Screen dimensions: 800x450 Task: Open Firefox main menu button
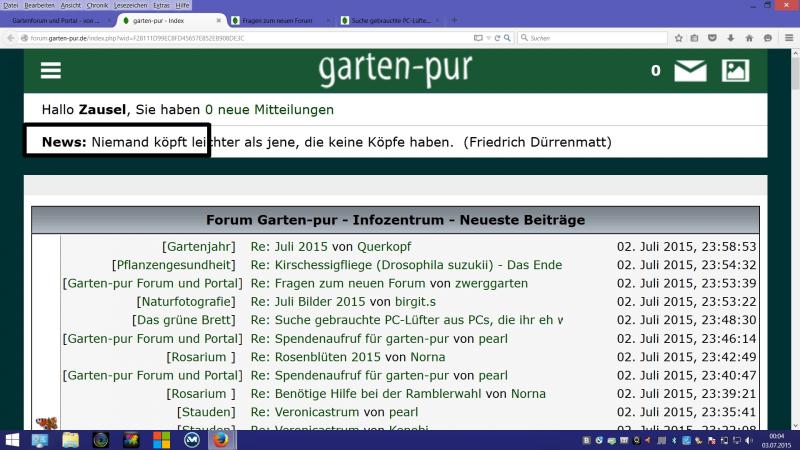[786, 38]
